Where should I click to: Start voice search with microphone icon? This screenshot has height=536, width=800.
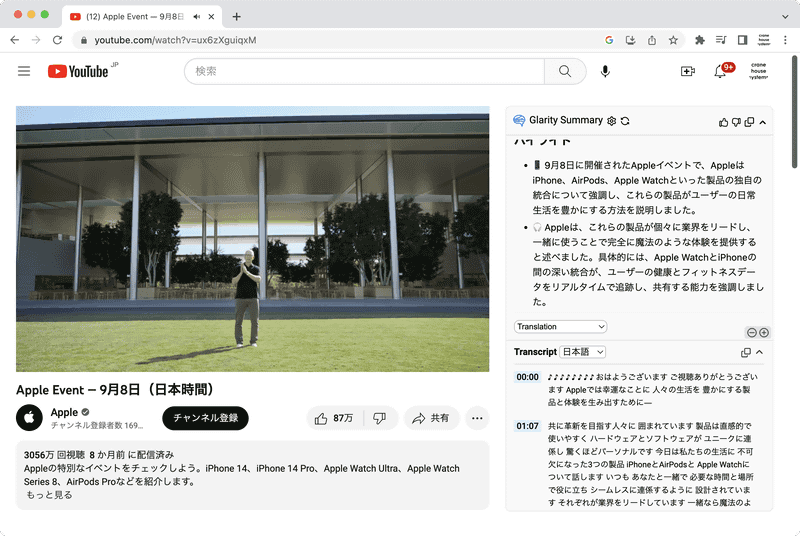pos(605,71)
